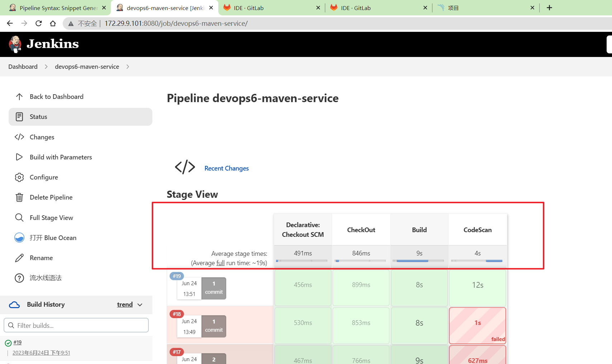Screen dimensions: 612x364
Task: Open Full Stage View
Action: pos(80,217)
